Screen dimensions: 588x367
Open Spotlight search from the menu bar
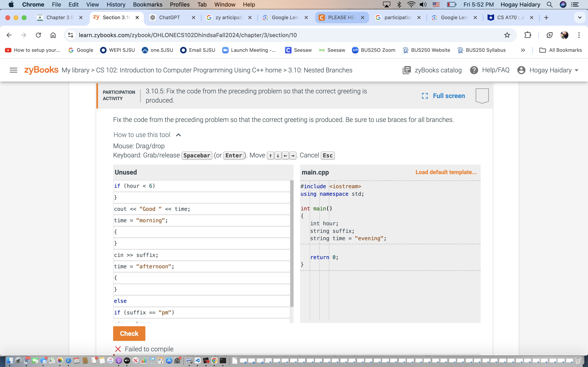point(550,4)
